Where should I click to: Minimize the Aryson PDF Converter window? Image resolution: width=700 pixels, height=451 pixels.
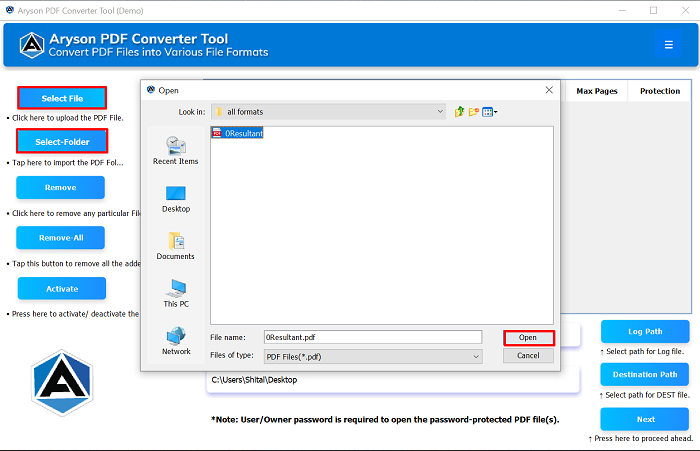622,10
